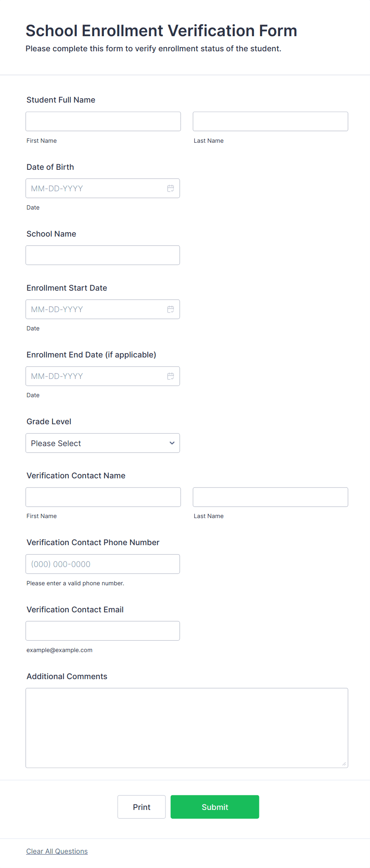Click the Verification Contact Email input
Viewport: 370px width, 868px height.
click(103, 631)
